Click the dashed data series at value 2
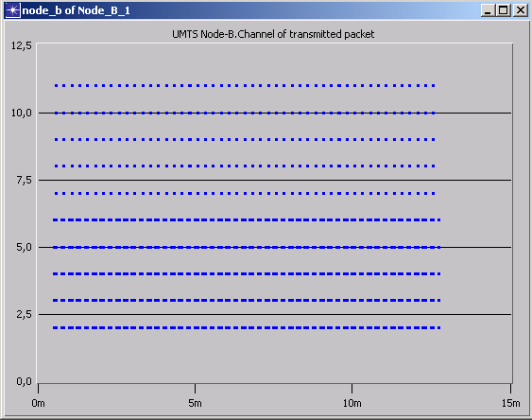Screen dimensions: 532x420 247,327
